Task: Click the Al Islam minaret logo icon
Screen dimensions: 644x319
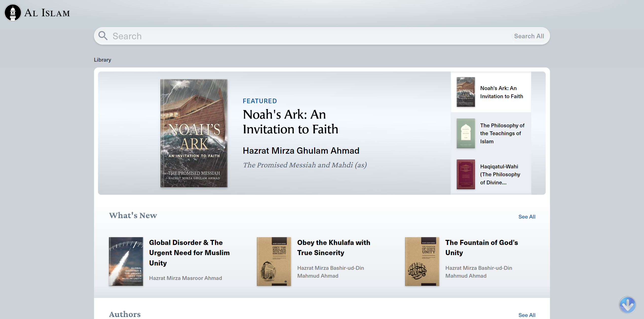Action: point(13,13)
